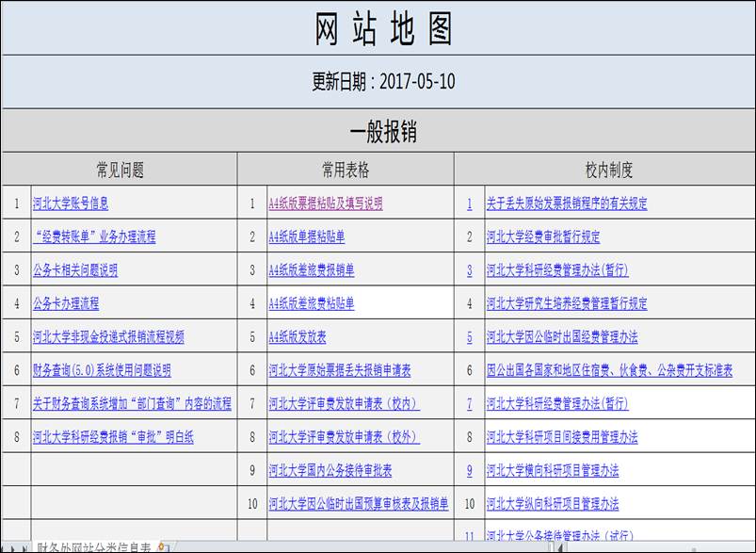Open "经费转账单"业务办理流程 link
Image resolution: width=756 pixels, height=553 pixels.
pyautogui.click(x=94, y=237)
